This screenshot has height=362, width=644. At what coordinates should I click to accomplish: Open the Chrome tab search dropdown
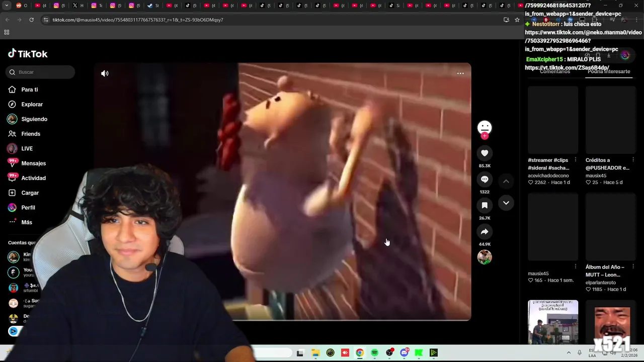[x=7, y=6]
